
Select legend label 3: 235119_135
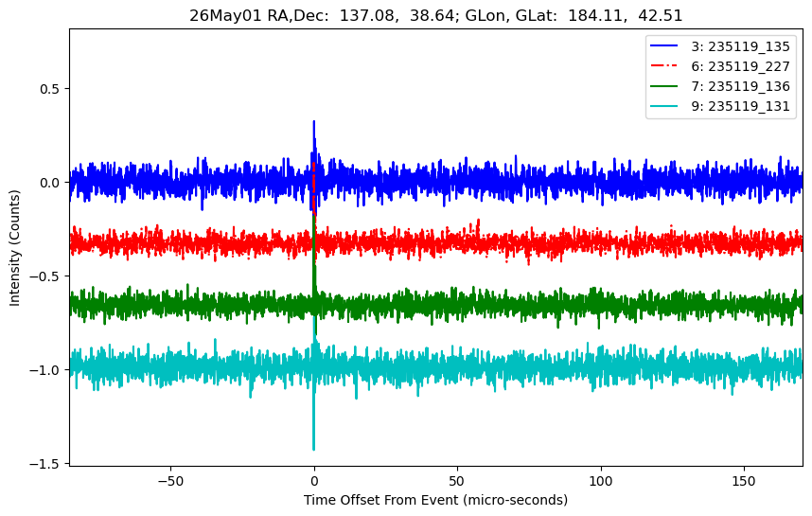point(740,46)
